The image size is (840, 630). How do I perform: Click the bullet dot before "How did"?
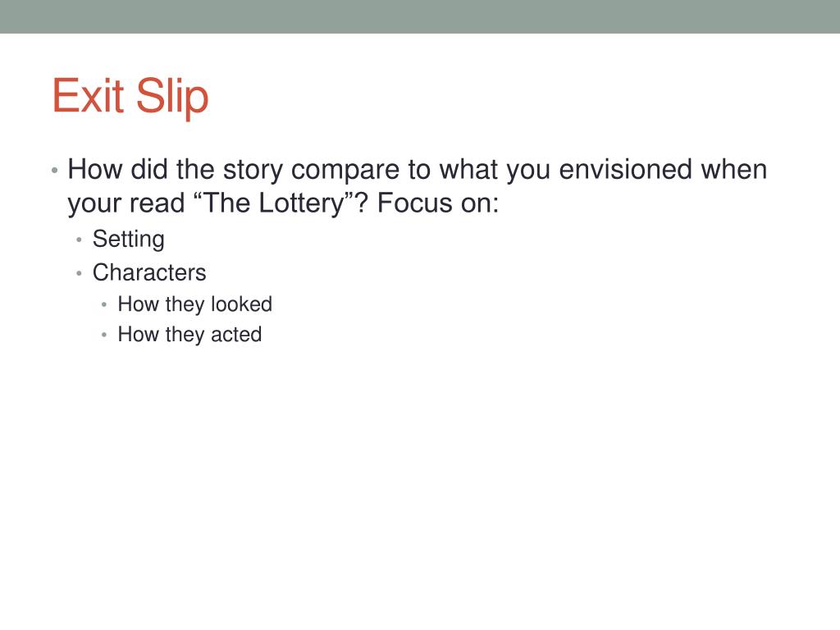(x=54, y=171)
